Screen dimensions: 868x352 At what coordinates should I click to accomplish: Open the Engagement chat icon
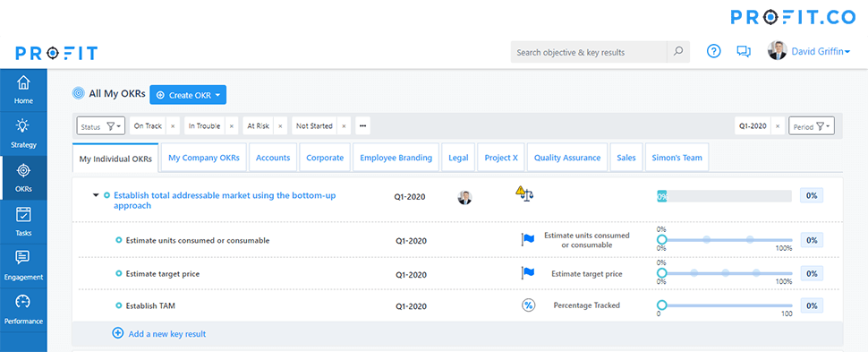click(x=23, y=258)
